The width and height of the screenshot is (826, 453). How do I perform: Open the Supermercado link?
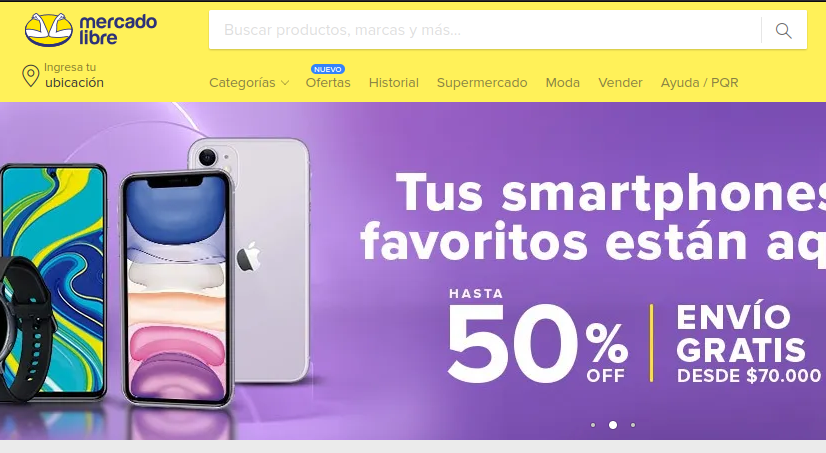pyautogui.click(x=482, y=83)
